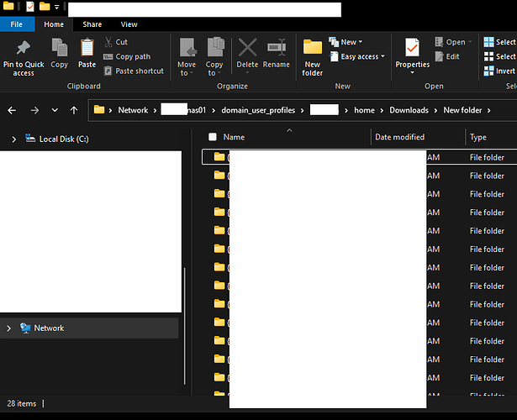Click the Delete X icon

pyautogui.click(x=247, y=49)
